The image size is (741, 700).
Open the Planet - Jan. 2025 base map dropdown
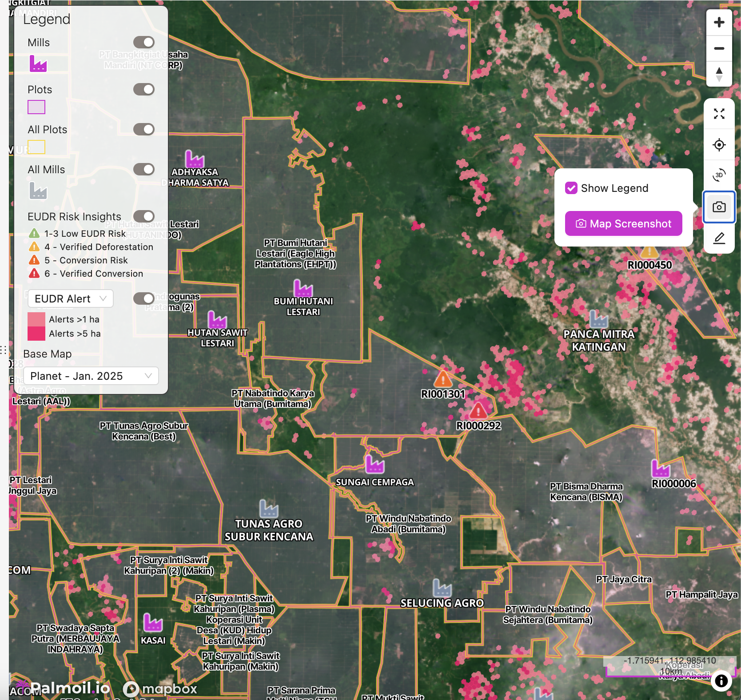91,376
